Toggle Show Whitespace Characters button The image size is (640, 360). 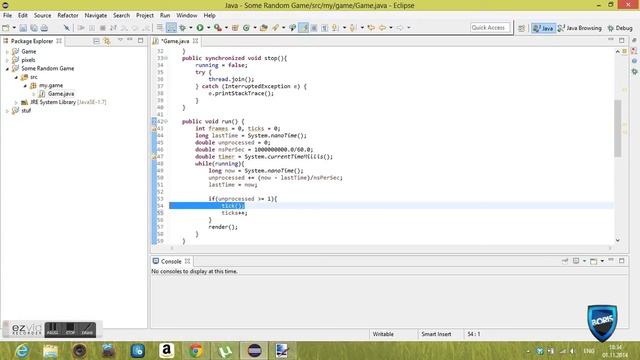coord(324,28)
